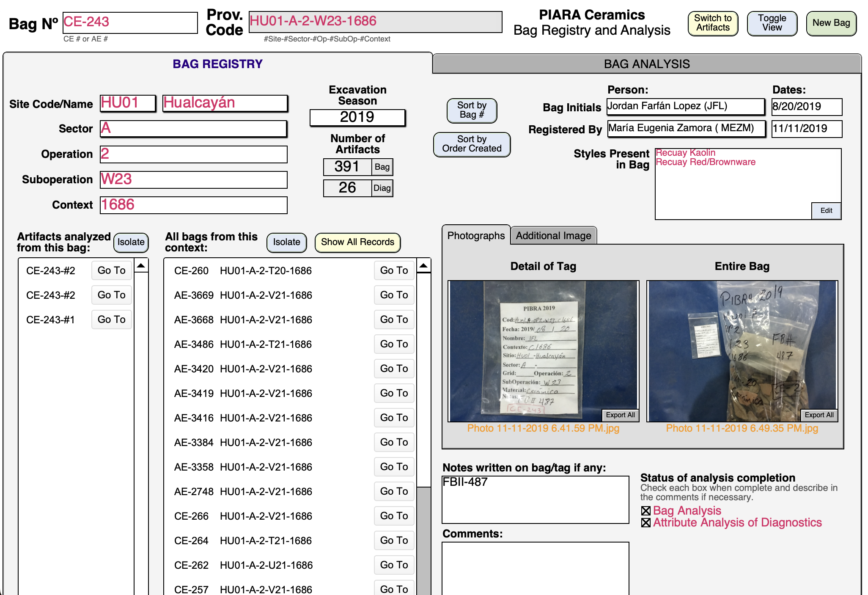Image resolution: width=868 pixels, height=595 pixels.
Task: Click Export All on Detail of Tag photo
Action: tap(620, 415)
